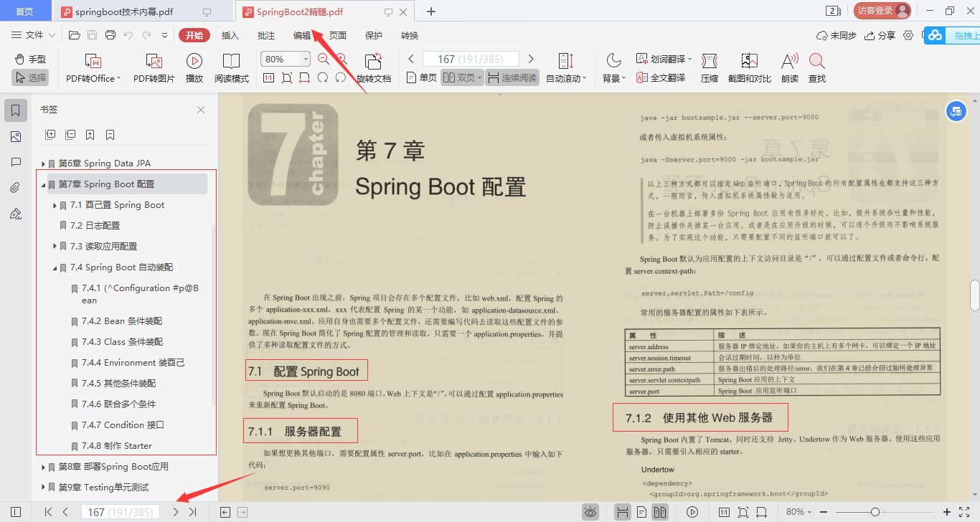980x522 pixels.
Task: Activate the Select tool (选择)
Action: pos(30,77)
